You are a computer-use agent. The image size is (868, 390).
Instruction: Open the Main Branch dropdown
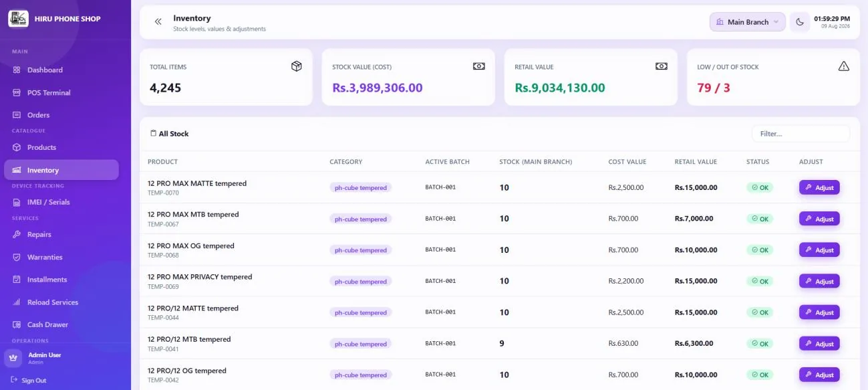[x=748, y=22]
